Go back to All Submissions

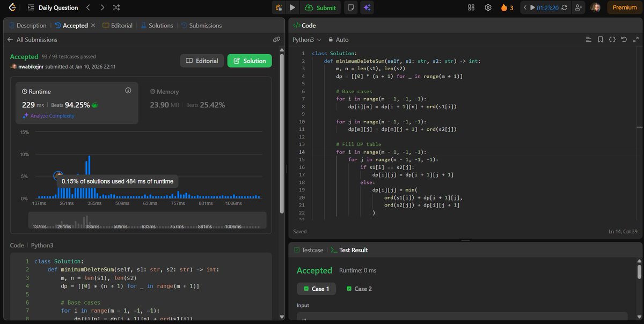click(x=32, y=40)
